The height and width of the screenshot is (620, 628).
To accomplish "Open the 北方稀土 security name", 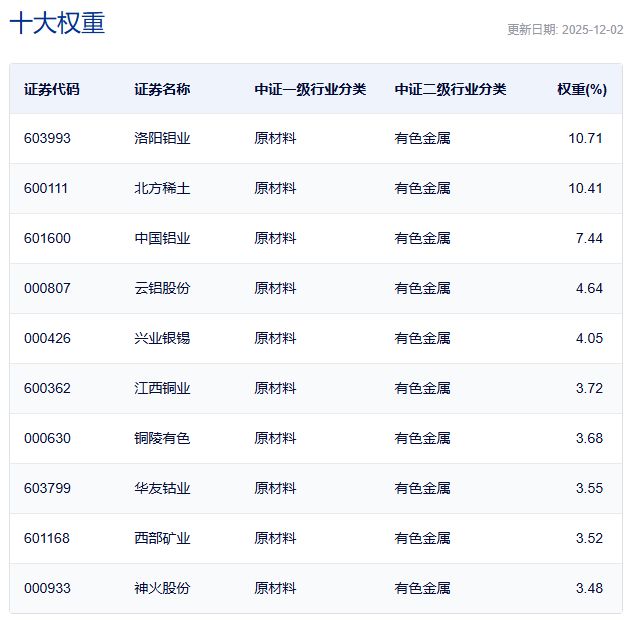I will point(162,188).
